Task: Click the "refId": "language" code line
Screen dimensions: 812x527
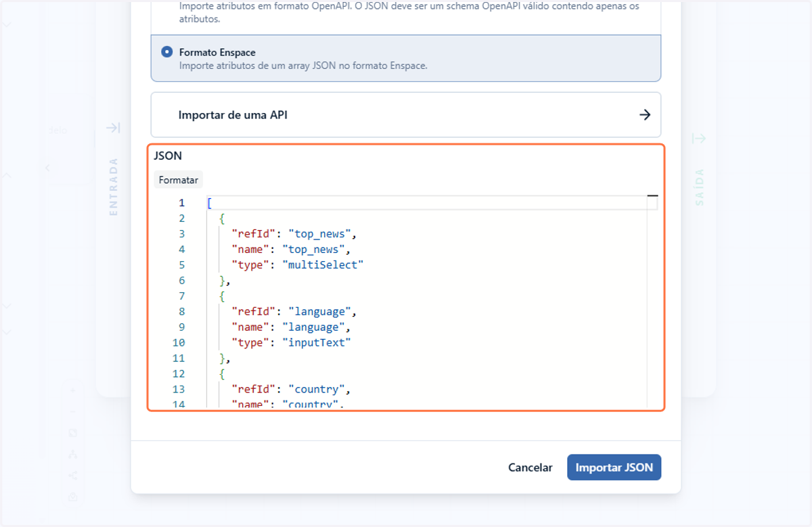Action: pyautogui.click(x=294, y=312)
